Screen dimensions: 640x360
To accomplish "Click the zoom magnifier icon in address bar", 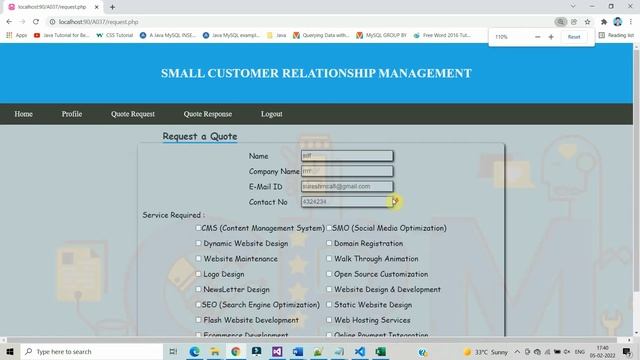I will click(561, 22).
